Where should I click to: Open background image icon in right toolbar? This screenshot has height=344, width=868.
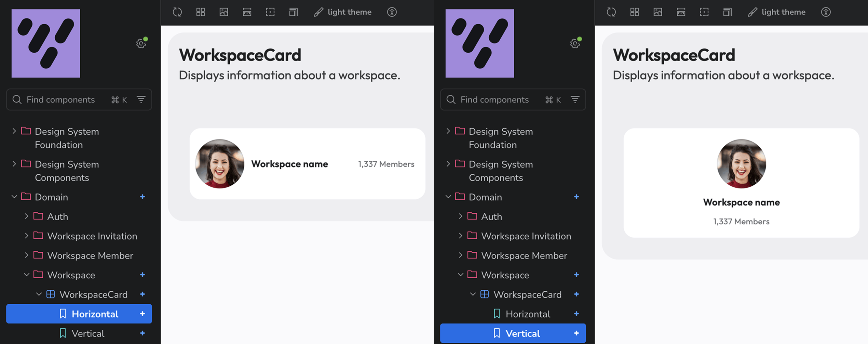pos(658,12)
